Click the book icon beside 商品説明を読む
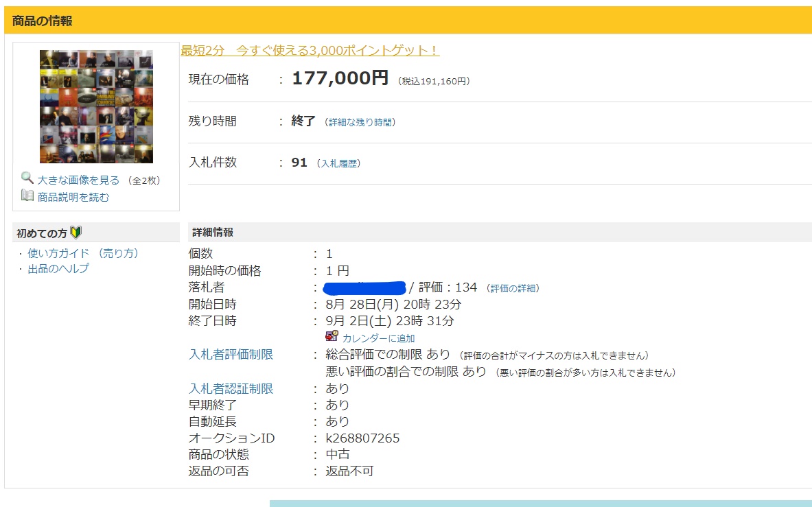 point(27,196)
